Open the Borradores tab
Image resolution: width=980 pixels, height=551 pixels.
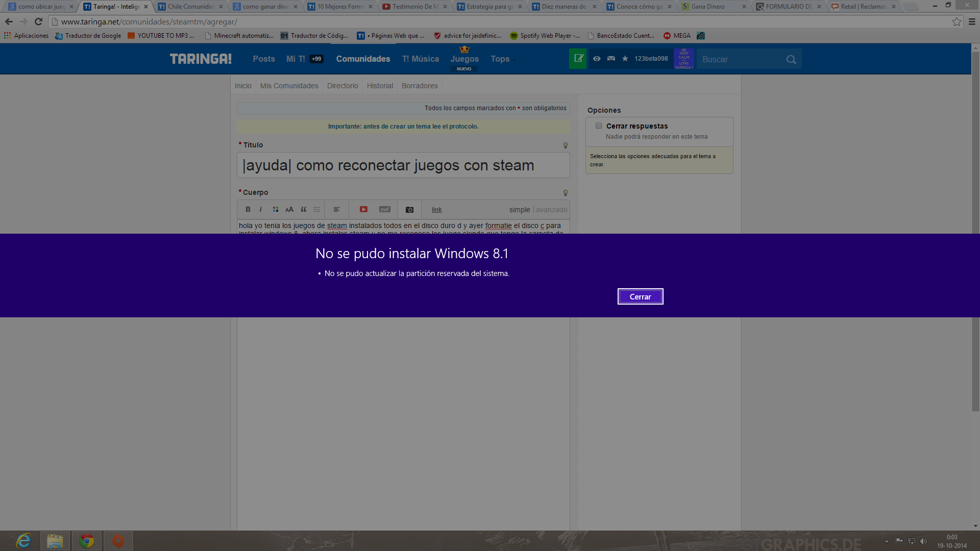tap(420, 86)
